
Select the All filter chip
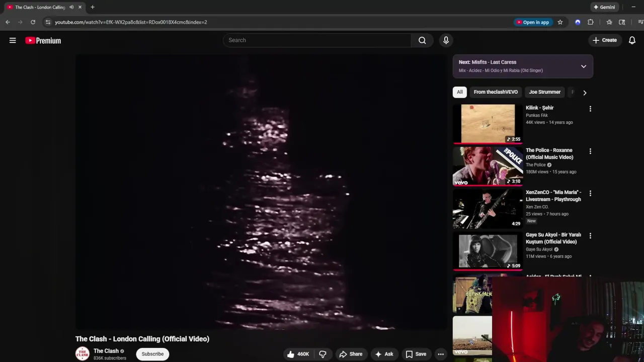460,92
